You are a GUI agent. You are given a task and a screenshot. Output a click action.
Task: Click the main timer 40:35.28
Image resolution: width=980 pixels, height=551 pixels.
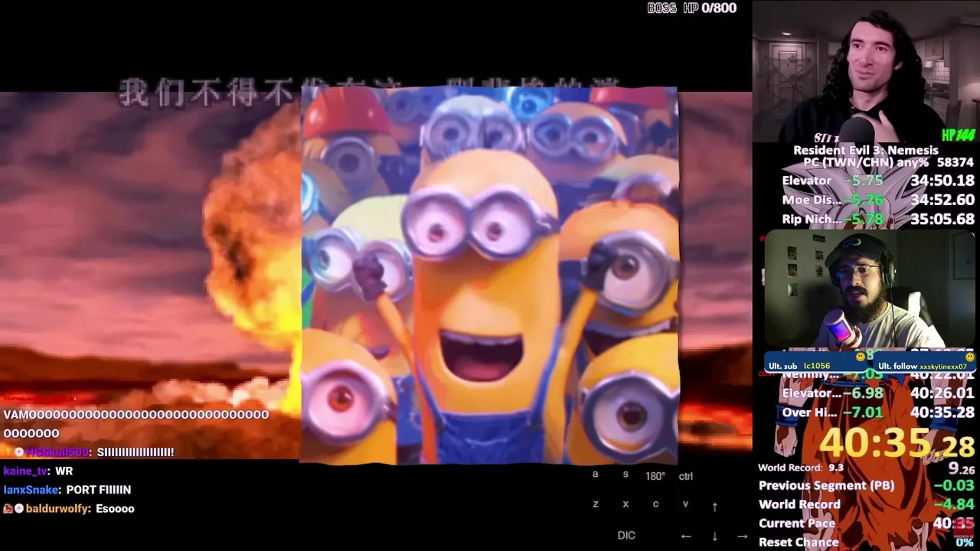click(897, 443)
